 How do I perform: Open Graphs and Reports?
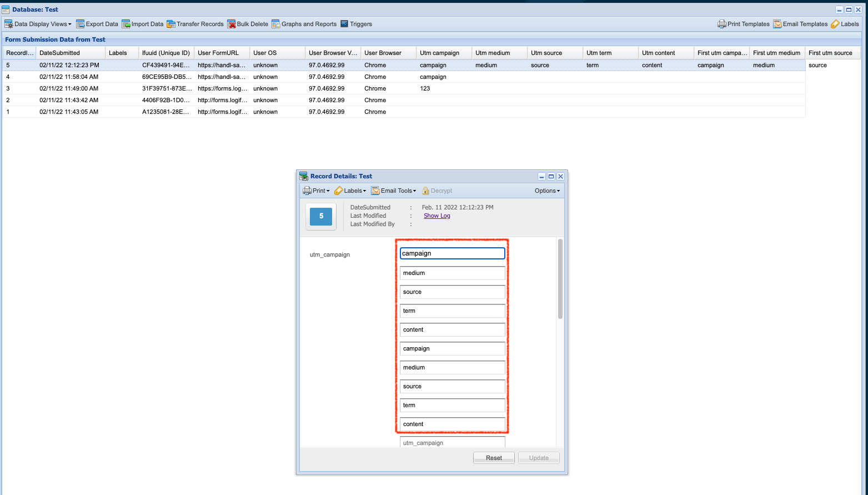(x=276, y=24)
